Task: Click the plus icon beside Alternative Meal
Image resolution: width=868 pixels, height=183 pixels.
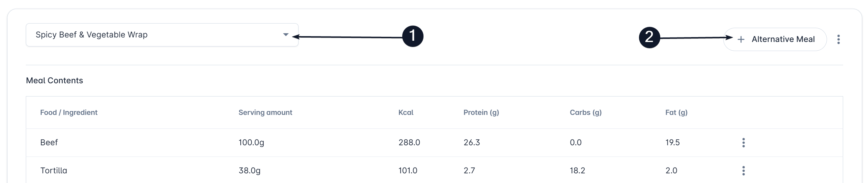Action: coord(741,39)
